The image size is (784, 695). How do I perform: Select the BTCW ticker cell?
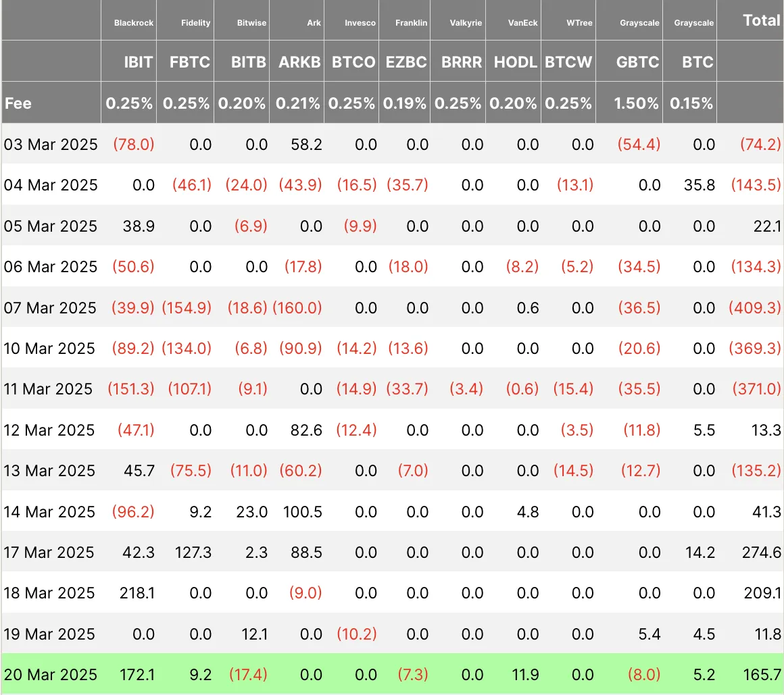[x=568, y=62]
